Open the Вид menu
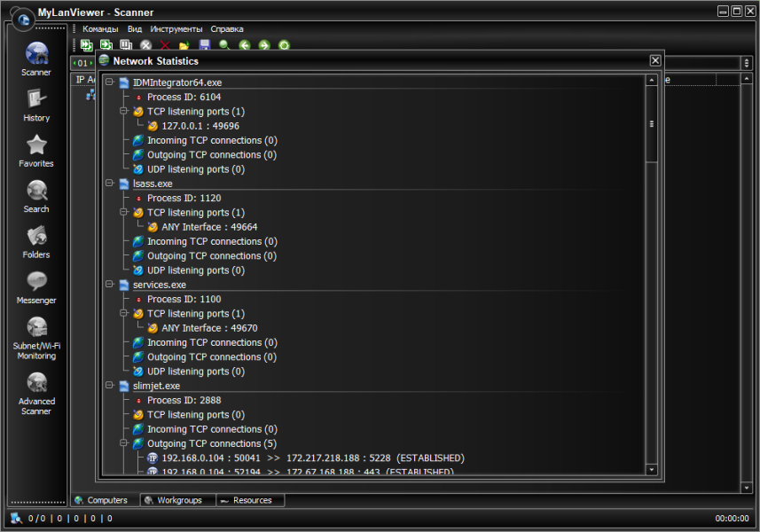Image resolution: width=760 pixels, height=532 pixels. tap(135, 29)
